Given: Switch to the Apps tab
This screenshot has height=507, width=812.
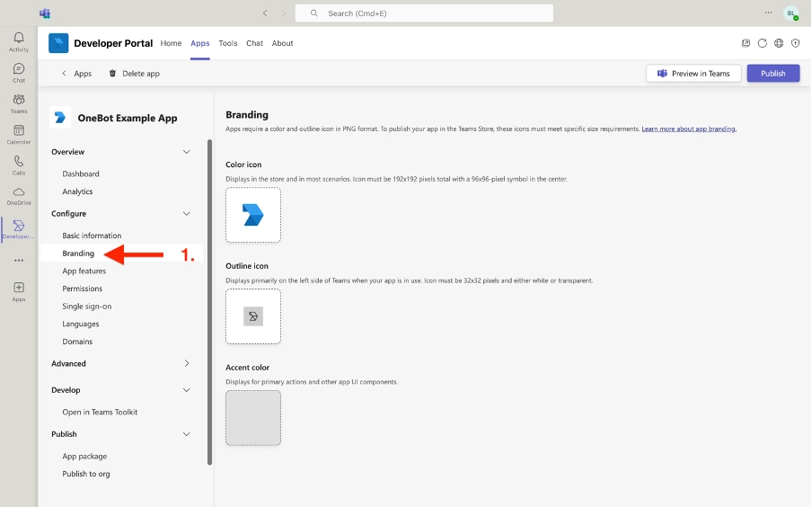Looking at the screenshot, I should pos(200,43).
